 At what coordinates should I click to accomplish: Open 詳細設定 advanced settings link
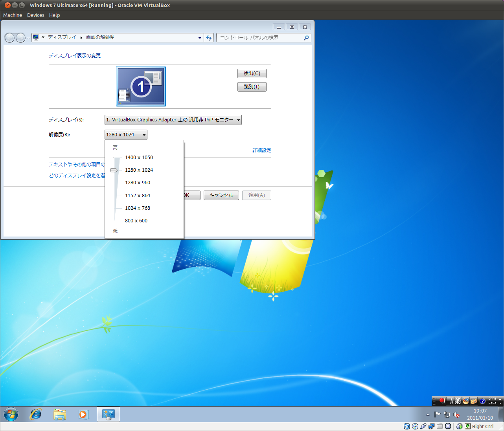[x=262, y=150]
